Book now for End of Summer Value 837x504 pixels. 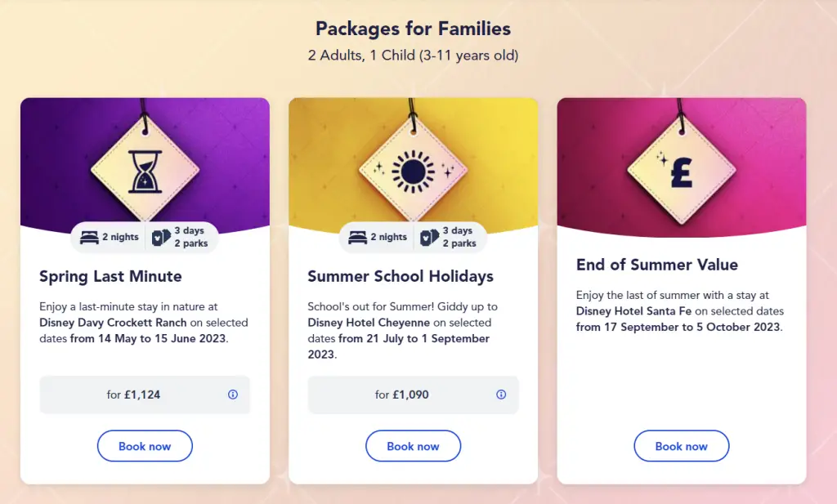[x=682, y=446]
